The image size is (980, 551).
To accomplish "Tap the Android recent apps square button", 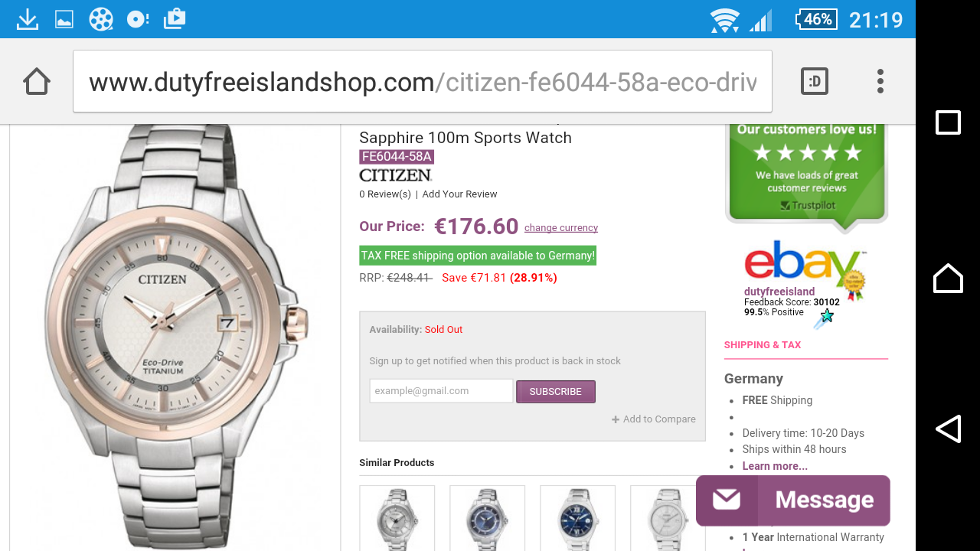I will [948, 122].
